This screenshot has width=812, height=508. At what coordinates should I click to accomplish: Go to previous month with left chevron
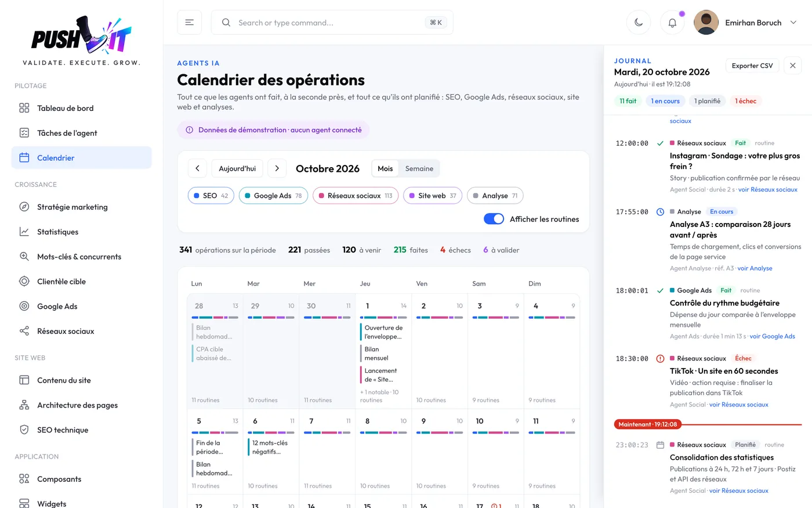point(197,168)
